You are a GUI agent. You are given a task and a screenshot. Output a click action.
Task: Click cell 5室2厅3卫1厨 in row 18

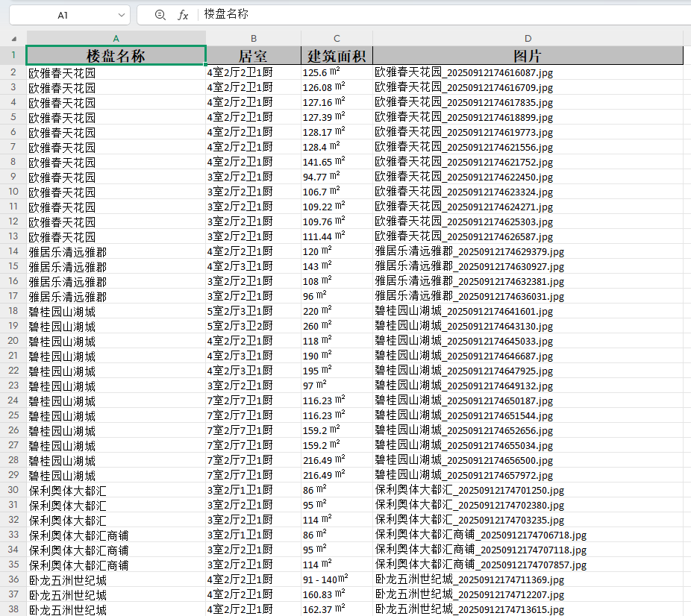(254, 311)
